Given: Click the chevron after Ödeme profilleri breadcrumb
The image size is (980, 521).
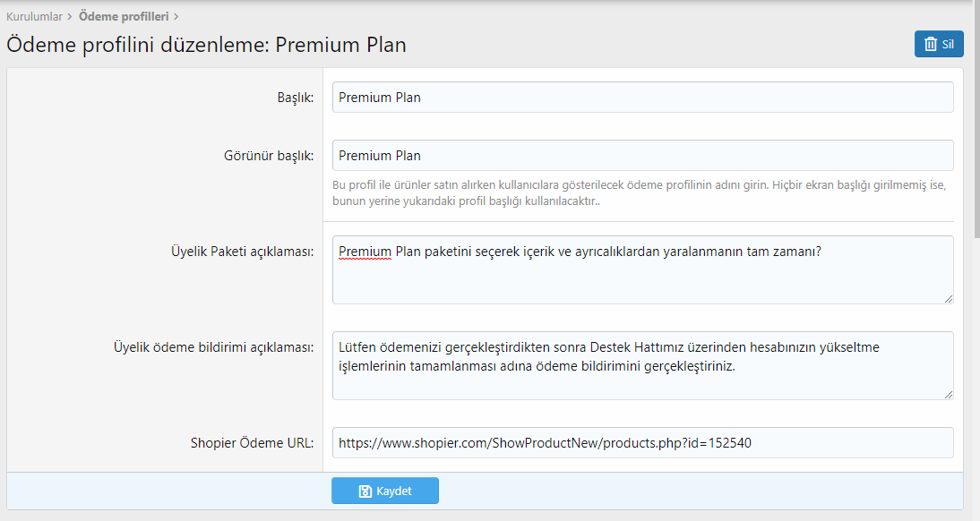Looking at the screenshot, I should coord(176,17).
